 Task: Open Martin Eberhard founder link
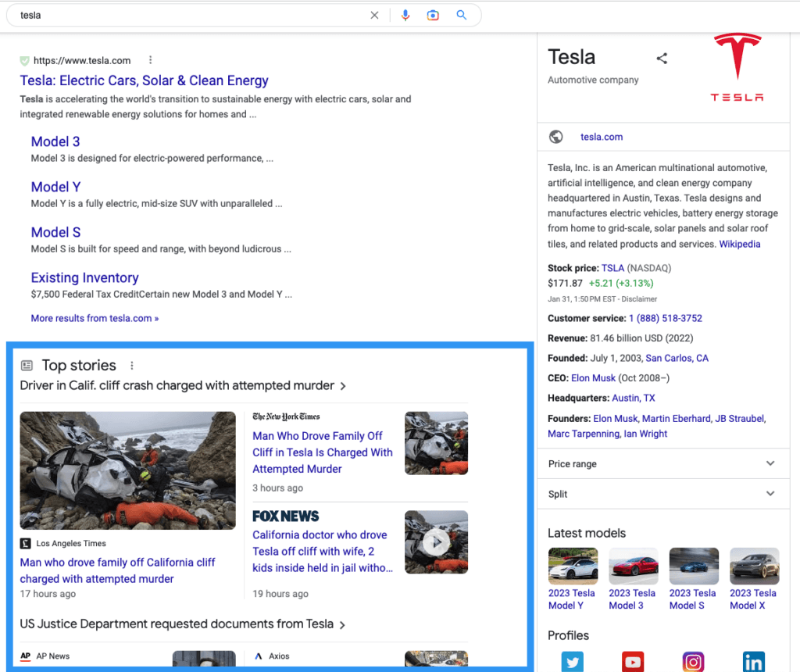click(x=676, y=419)
